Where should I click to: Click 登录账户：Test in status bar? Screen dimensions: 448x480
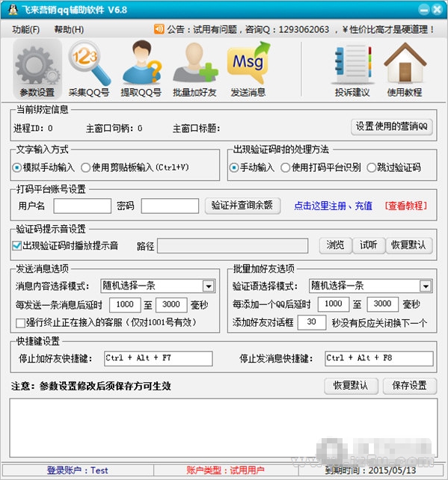tap(78, 470)
